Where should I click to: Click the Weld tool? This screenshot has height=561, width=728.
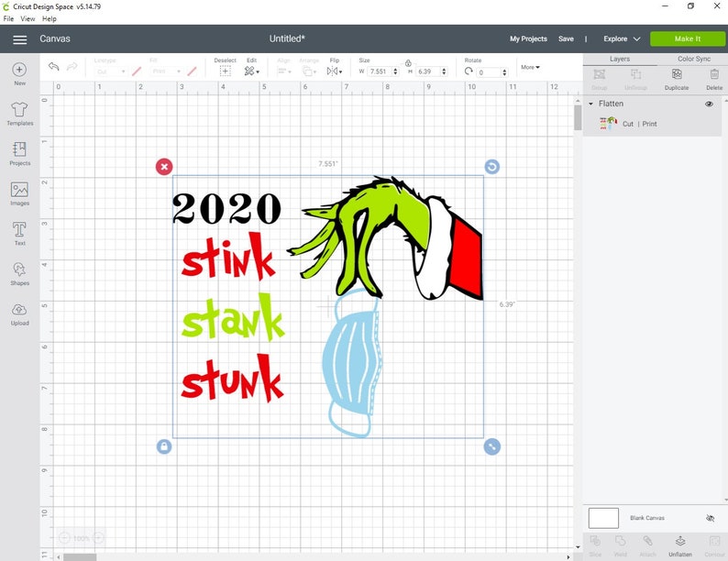coord(621,545)
